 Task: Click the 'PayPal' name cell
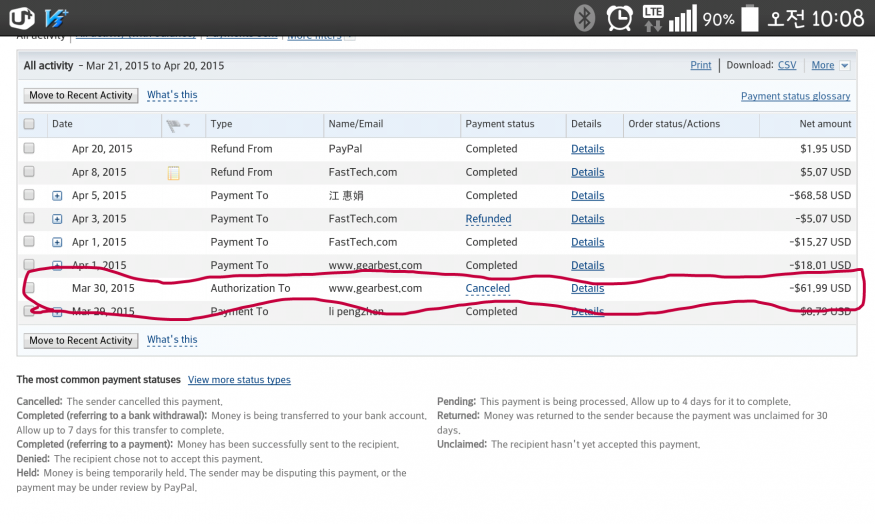tap(345, 149)
